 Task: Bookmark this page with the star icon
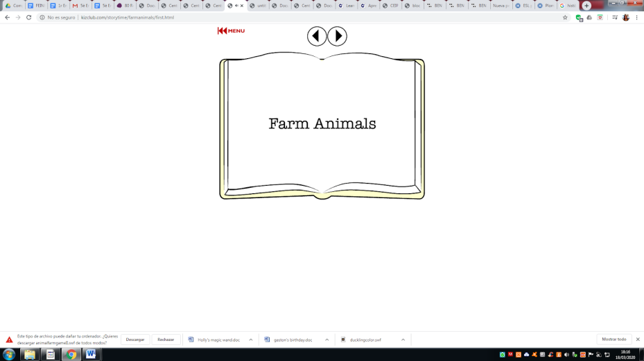[x=565, y=17]
